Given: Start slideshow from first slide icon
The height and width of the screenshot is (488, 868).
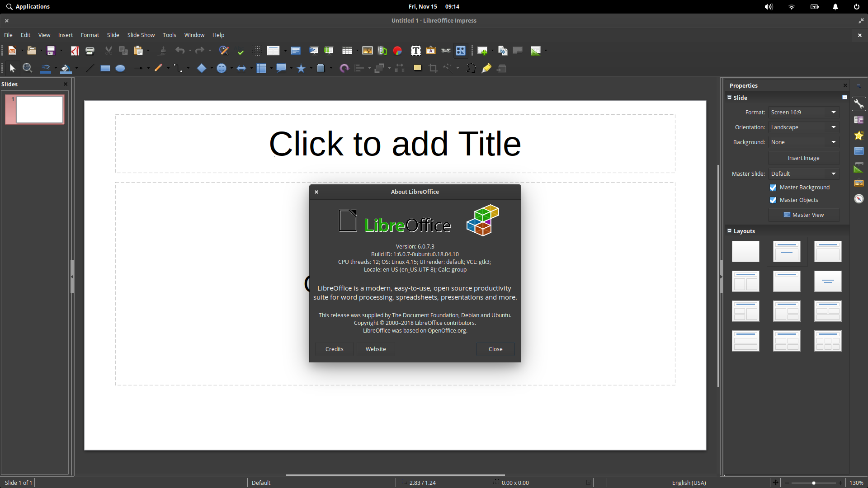Looking at the screenshot, I should pos(314,51).
